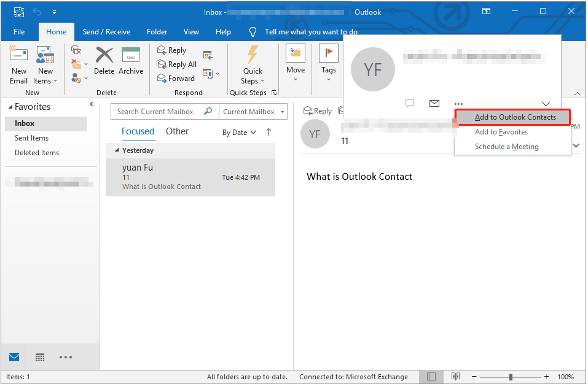Open the search magnifier in the mailbox search

tap(209, 111)
